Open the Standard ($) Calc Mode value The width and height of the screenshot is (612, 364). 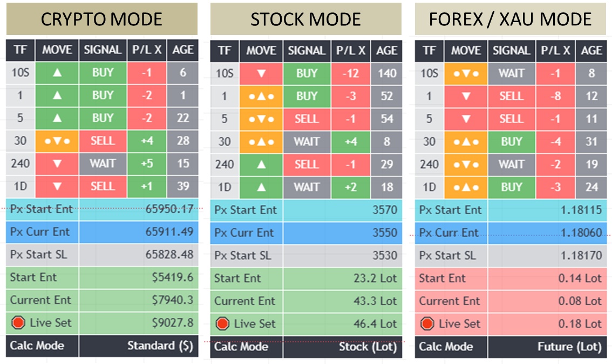point(160,346)
